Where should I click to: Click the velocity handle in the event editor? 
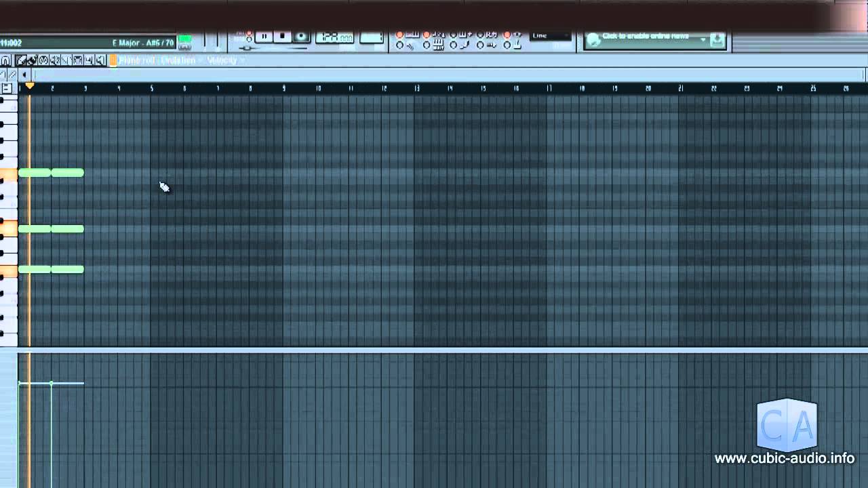(x=52, y=384)
